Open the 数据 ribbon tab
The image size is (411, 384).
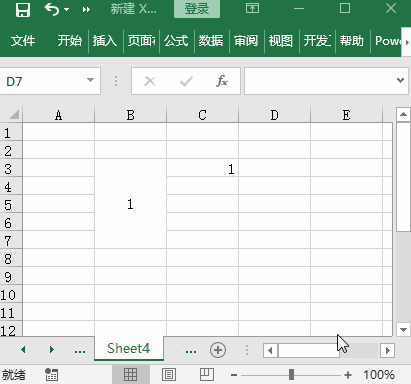(x=211, y=41)
